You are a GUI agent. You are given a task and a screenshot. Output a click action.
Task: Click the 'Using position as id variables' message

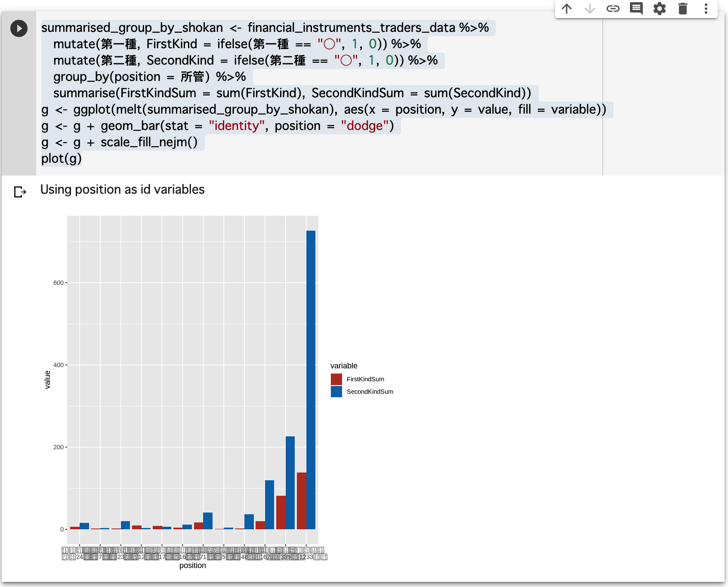tap(123, 189)
